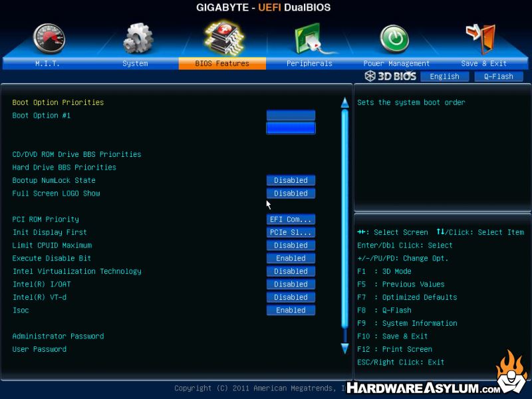This screenshot has width=532, height=399.
Task: Toggle Isoc Enabled value
Action: tap(291, 310)
